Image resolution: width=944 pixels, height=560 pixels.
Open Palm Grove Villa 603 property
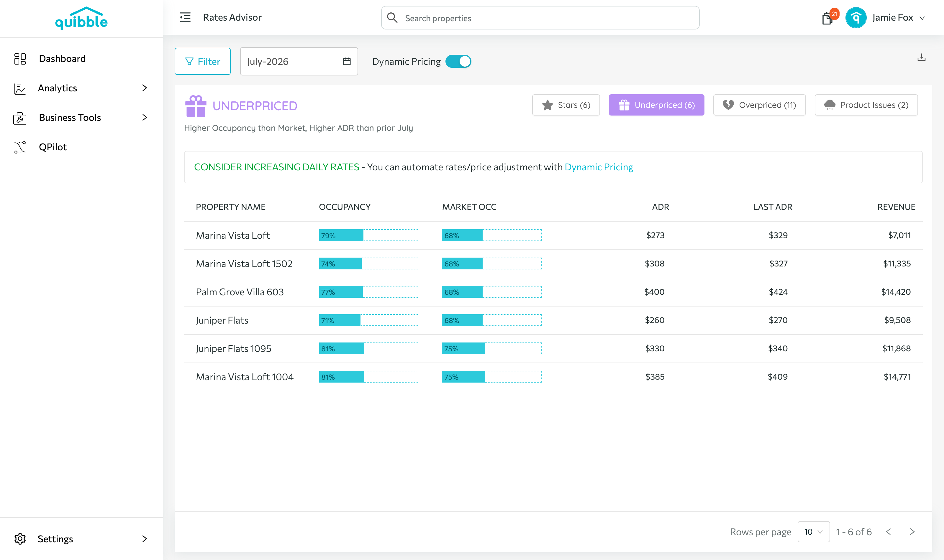pyautogui.click(x=240, y=292)
